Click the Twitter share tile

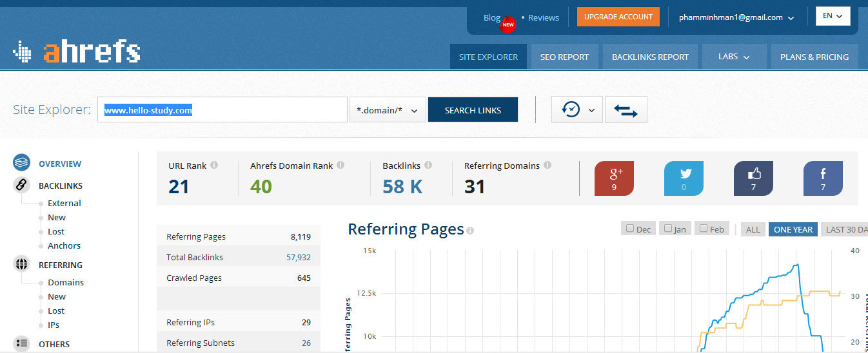point(684,178)
